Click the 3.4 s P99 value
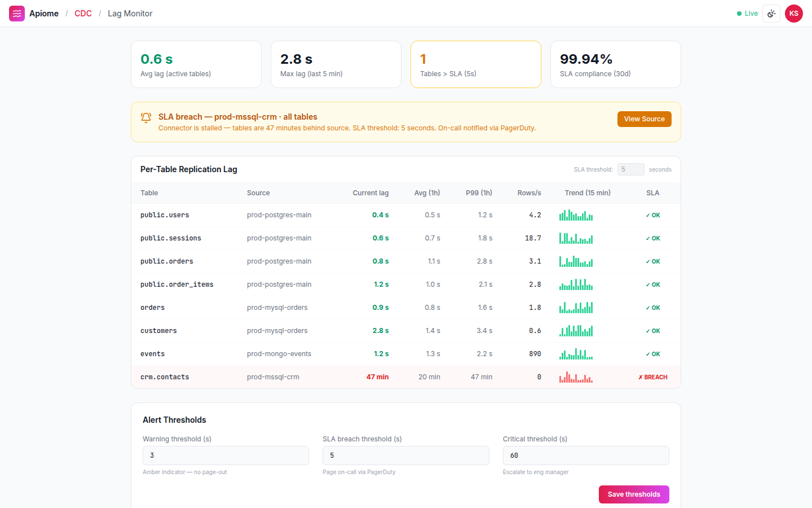 [484, 331]
